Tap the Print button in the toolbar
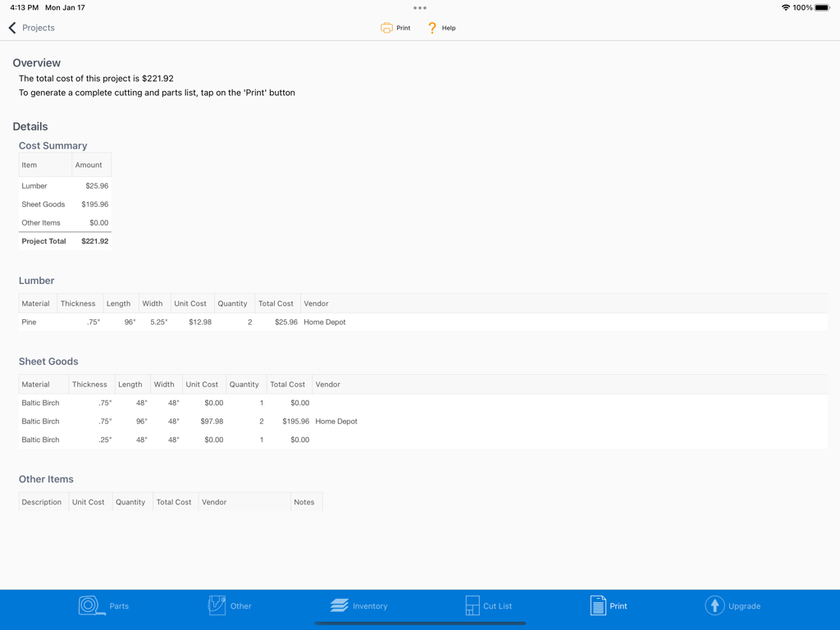 pos(395,27)
